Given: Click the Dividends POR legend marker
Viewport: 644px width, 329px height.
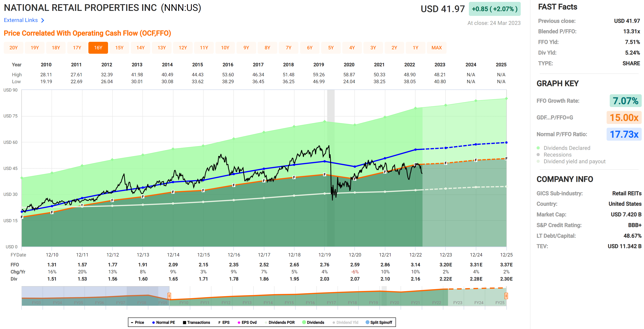Looking at the screenshot, I should click(x=266, y=323).
